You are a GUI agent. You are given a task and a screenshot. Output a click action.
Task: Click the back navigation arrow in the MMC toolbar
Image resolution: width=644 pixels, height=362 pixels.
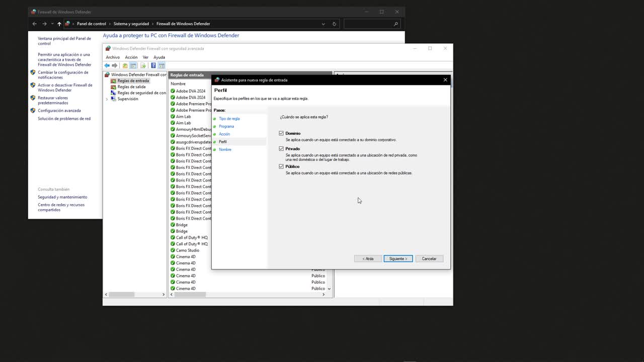(107, 65)
